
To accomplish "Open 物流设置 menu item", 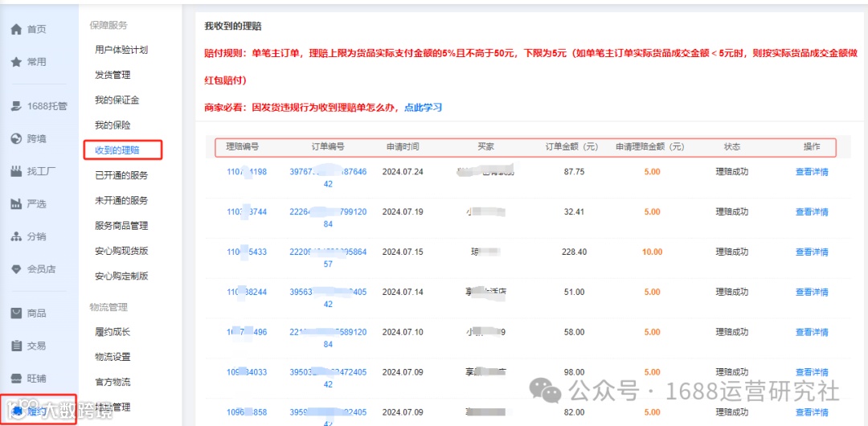I will click(113, 357).
